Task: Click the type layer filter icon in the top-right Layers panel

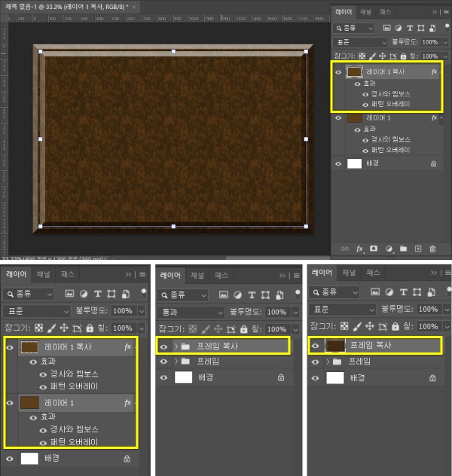Action: 410,28
